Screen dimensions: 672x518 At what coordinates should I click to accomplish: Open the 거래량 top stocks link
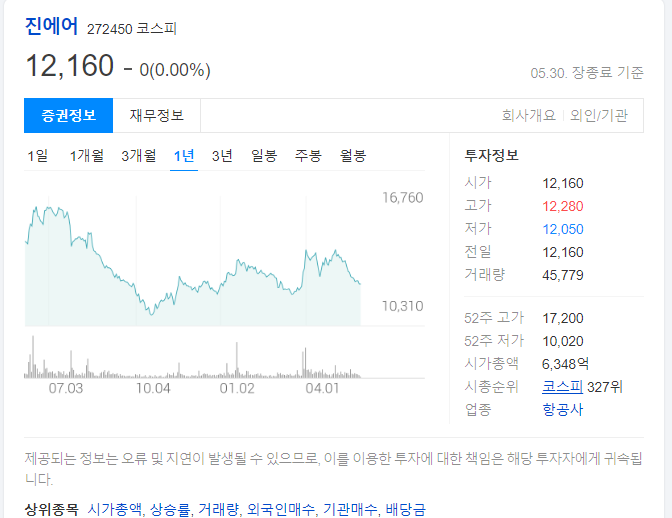click(x=218, y=509)
